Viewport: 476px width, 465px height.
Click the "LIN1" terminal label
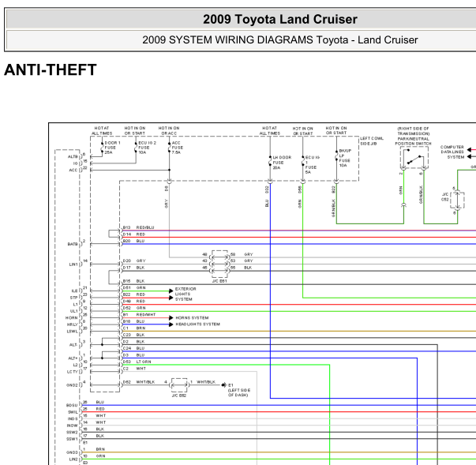click(73, 264)
